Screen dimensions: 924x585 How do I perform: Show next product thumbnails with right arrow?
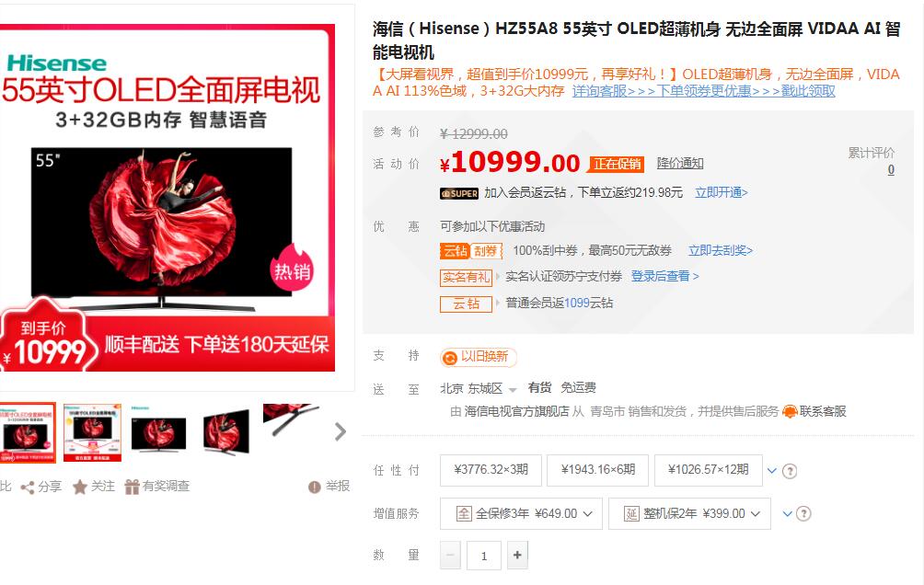[x=340, y=431]
